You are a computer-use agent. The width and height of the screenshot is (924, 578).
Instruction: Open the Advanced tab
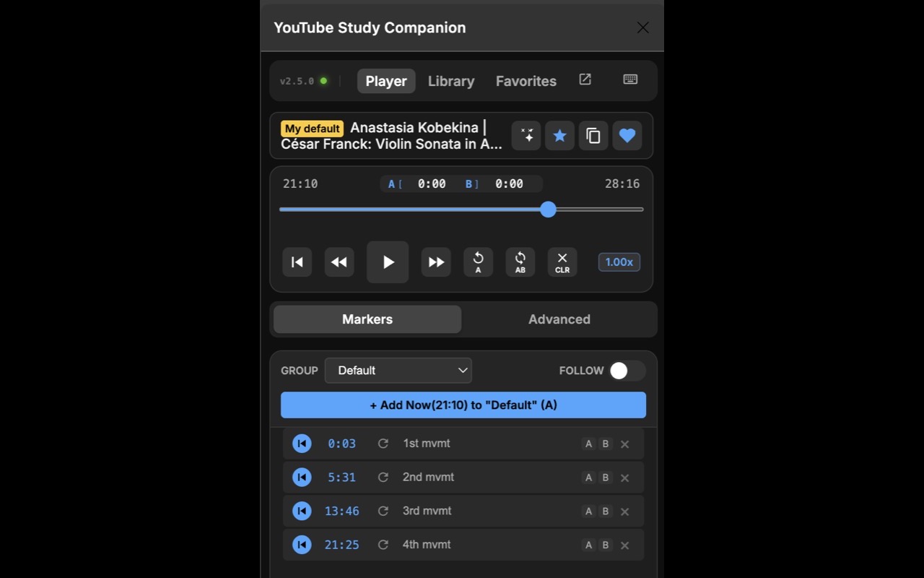point(559,319)
